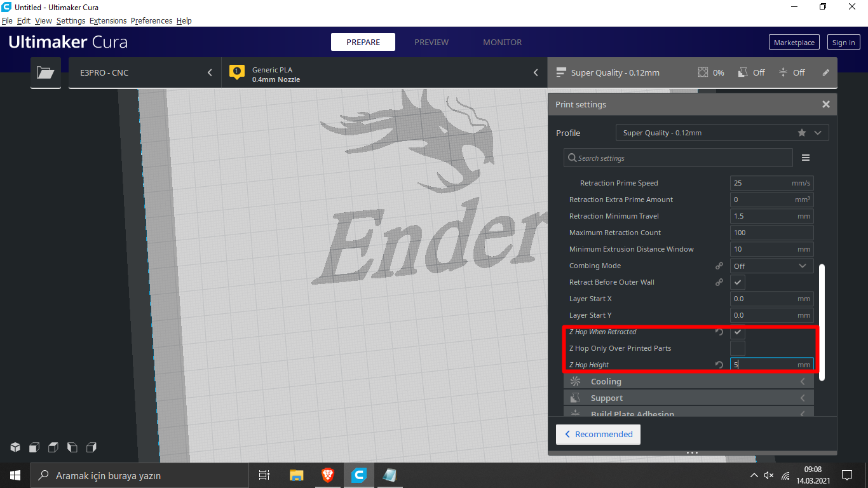Screen dimensions: 868x488
Task: Click the Sign in button
Action: click(x=843, y=42)
